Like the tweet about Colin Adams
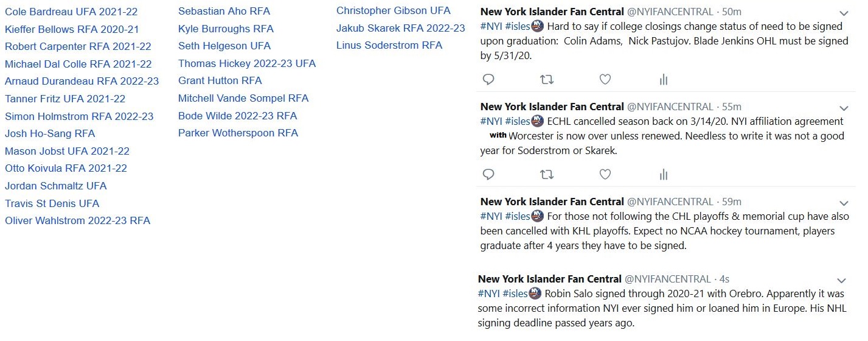The height and width of the screenshot is (341, 868). (605, 79)
